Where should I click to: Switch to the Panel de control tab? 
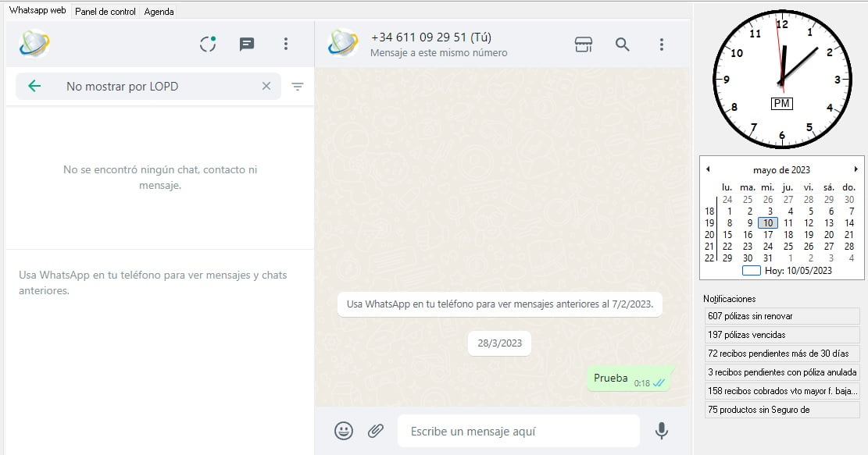click(105, 12)
